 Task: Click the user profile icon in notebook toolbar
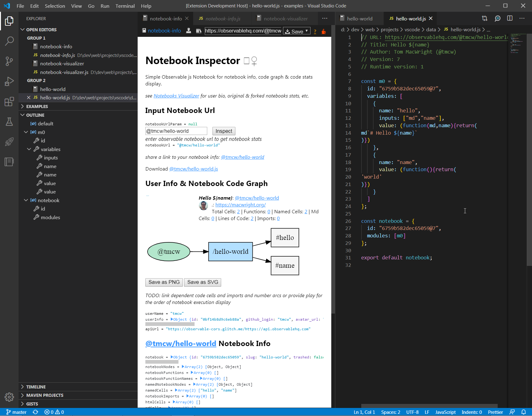(188, 31)
